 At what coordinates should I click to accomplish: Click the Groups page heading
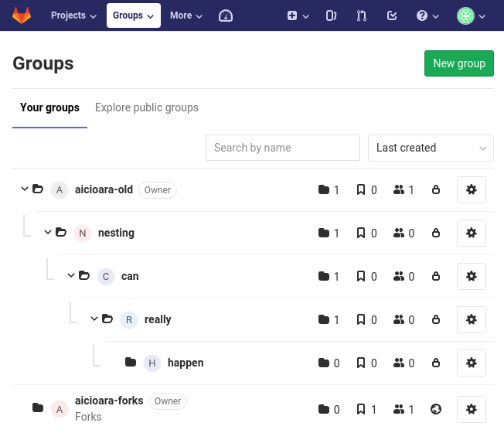point(43,63)
